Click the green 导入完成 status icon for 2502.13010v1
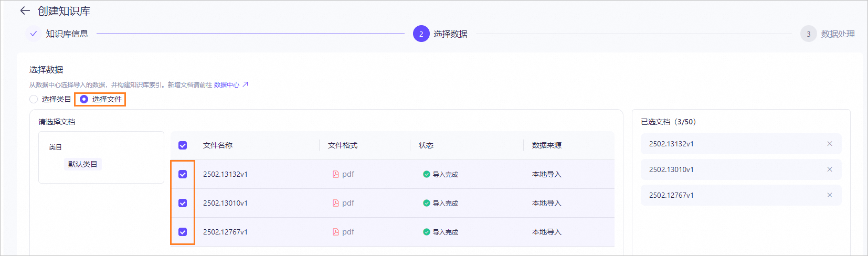The width and height of the screenshot is (868, 256). [427, 203]
